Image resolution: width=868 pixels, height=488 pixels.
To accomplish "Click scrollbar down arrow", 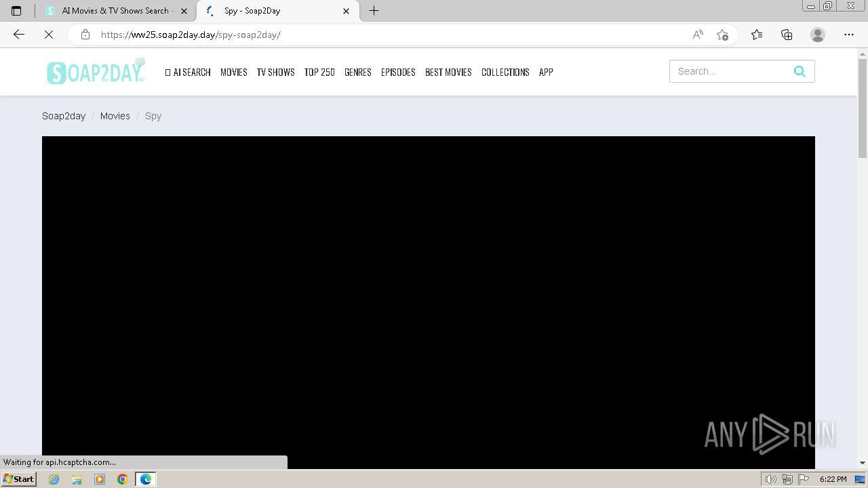I will [x=863, y=463].
